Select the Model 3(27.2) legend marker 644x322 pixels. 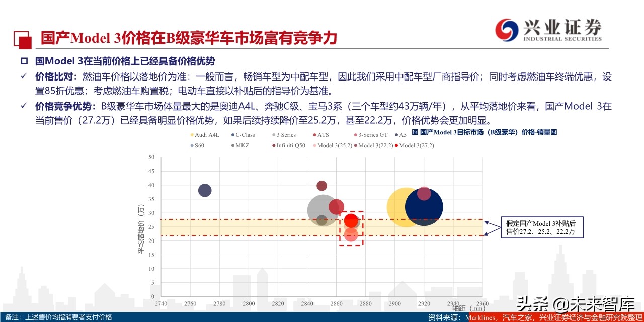pyautogui.click(x=396, y=145)
